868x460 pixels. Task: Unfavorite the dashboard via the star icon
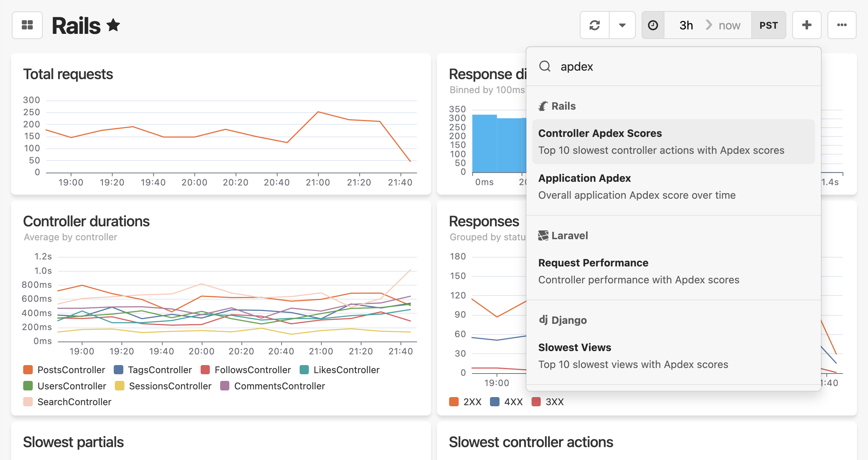(x=113, y=25)
